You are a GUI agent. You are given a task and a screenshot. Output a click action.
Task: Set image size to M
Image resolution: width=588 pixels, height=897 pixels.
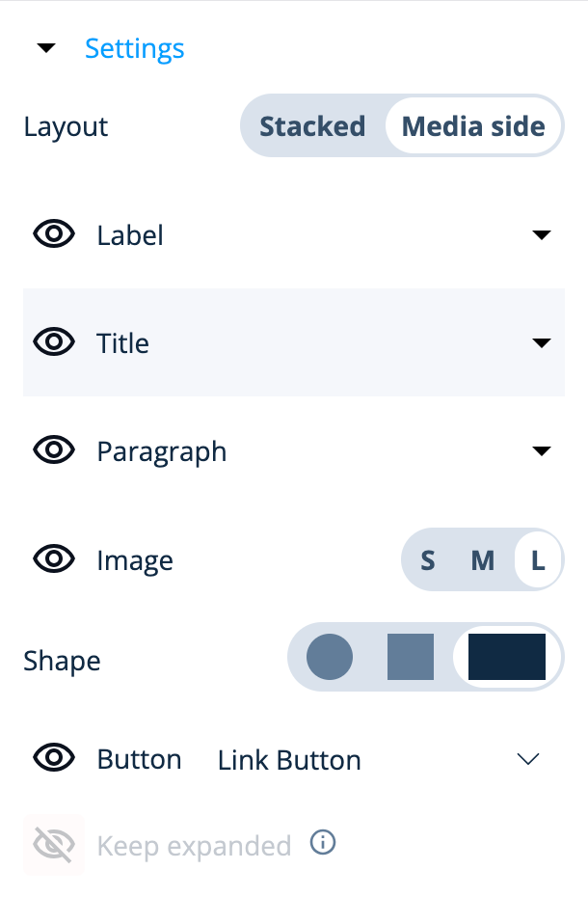tap(483, 560)
